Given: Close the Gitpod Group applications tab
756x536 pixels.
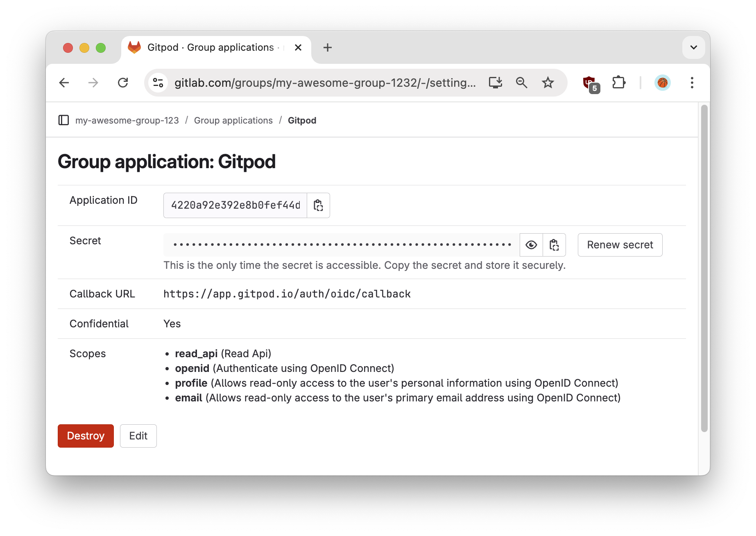Looking at the screenshot, I should click(298, 47).
